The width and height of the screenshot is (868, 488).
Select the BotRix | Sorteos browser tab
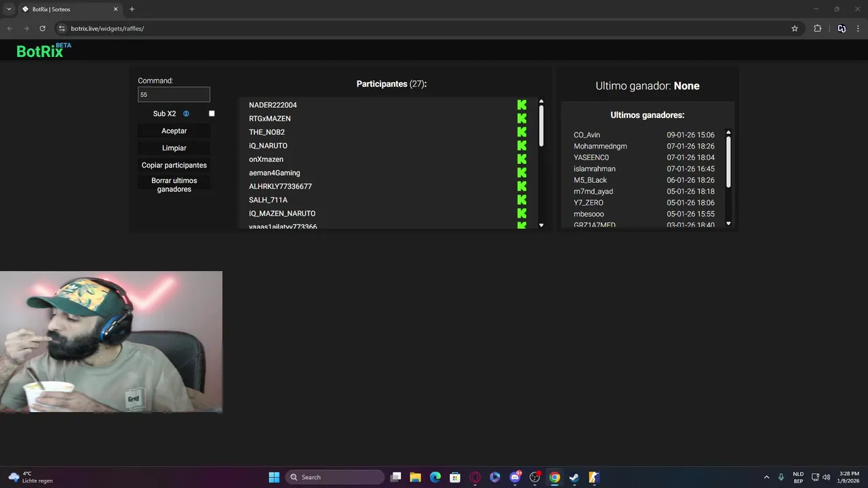click(x=70, y=9)
